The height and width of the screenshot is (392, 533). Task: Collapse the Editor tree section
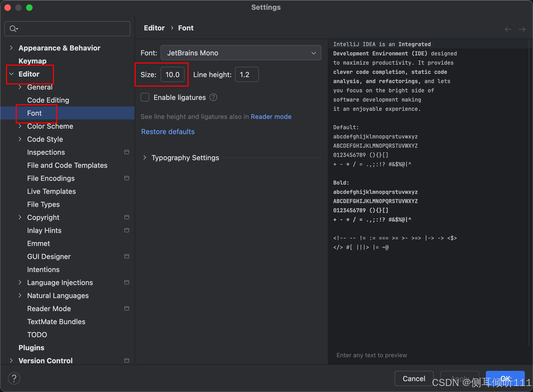coord(11,74)
